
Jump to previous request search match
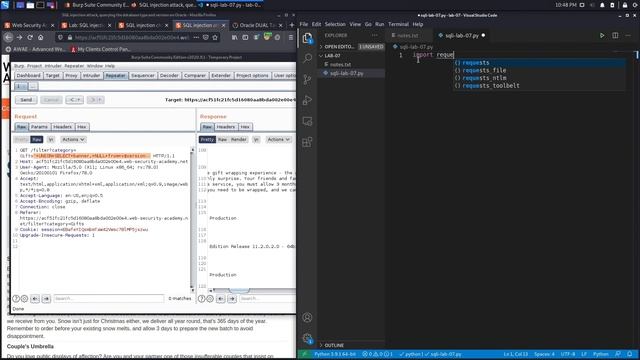point(35,299)
